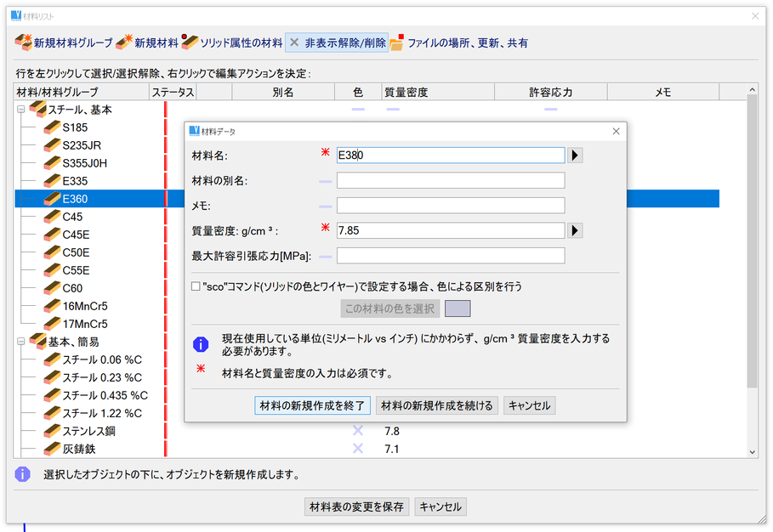Click the Max Allowable Tensile Stress input field
Image resolution: width=773 pixels, height=532 pixels.
[x=451, y=256]
